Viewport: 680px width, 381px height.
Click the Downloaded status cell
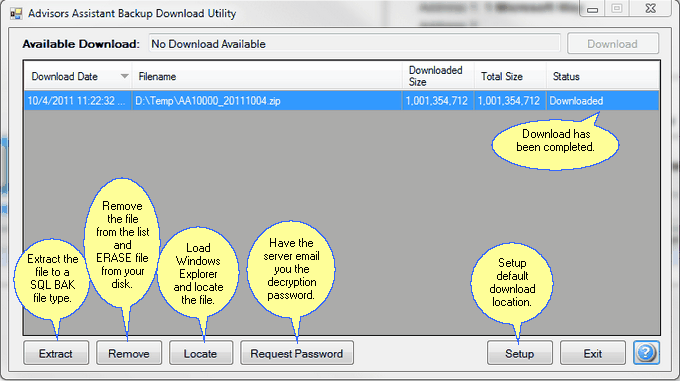tap(603, 101)
